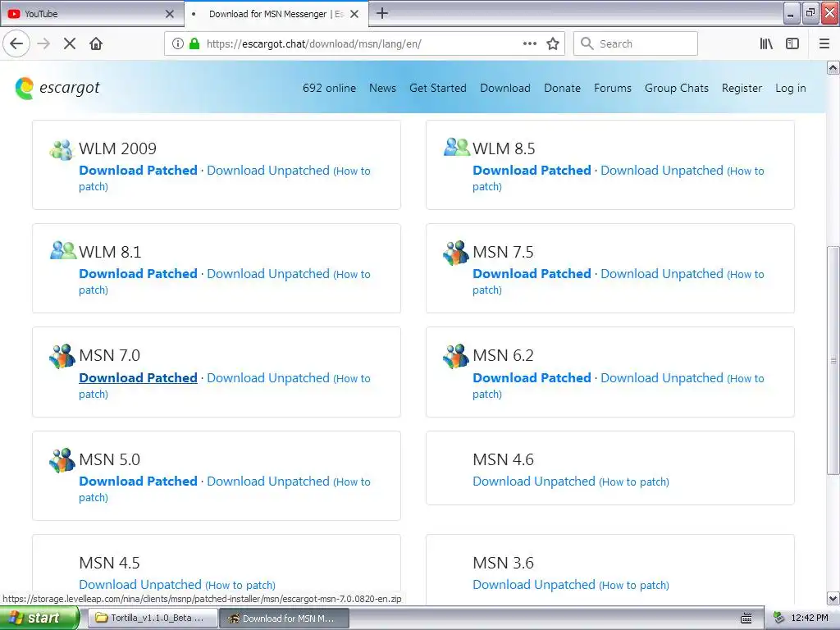Close the YouTube tab
This screenshot has height=630, width=840.
(169, 14)
